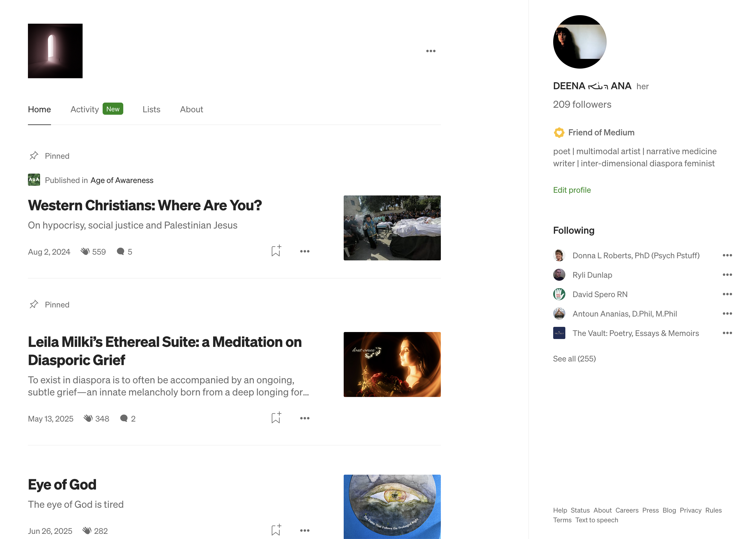756x539 pixels.
Task: Open more options for Western Christians story
Action: pyautogui.click(x=305, y=251)
